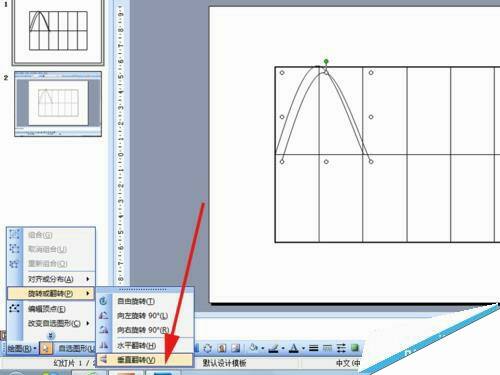Click the regroup icon in draw menu

coord(14,264)
